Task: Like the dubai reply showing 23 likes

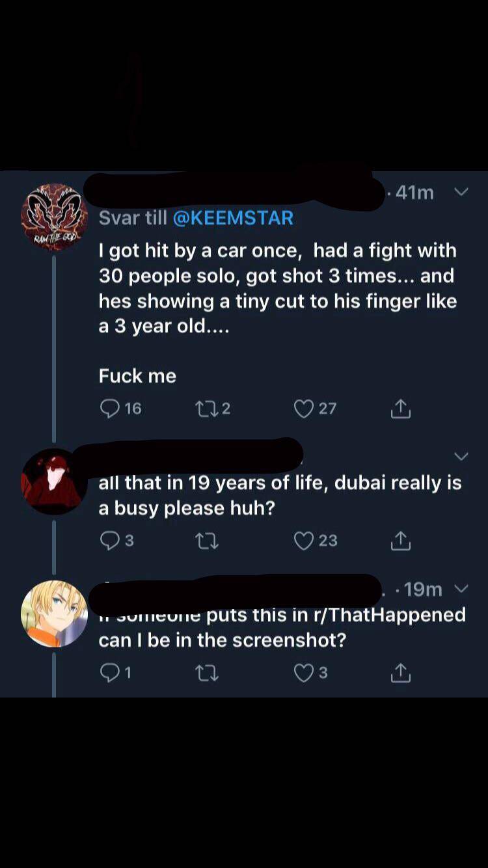Action: (x=303, y=540)
